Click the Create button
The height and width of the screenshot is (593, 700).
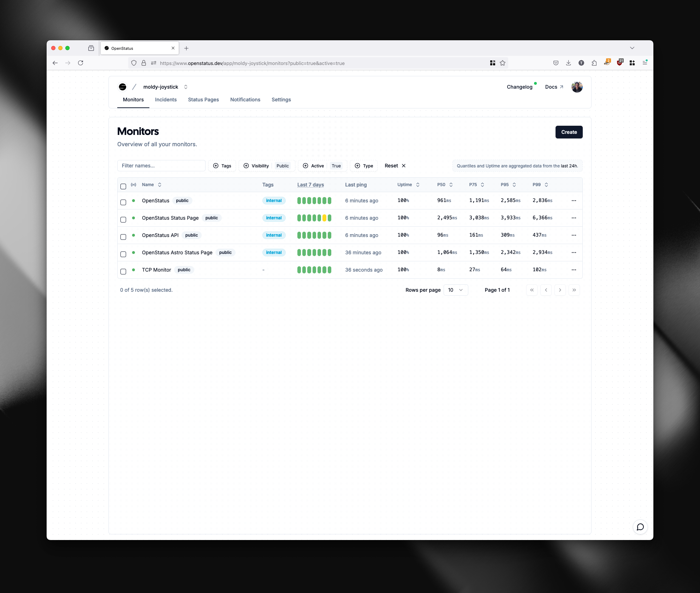pos(569,132)
